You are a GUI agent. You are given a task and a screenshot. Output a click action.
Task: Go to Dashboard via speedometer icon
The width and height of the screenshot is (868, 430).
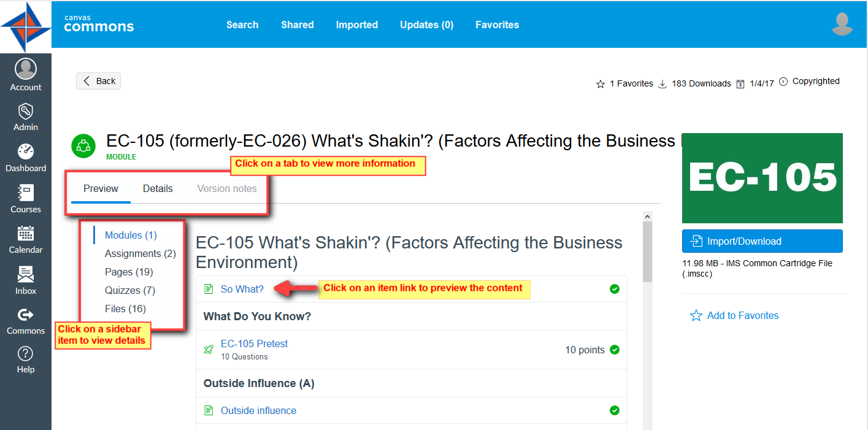26,152
